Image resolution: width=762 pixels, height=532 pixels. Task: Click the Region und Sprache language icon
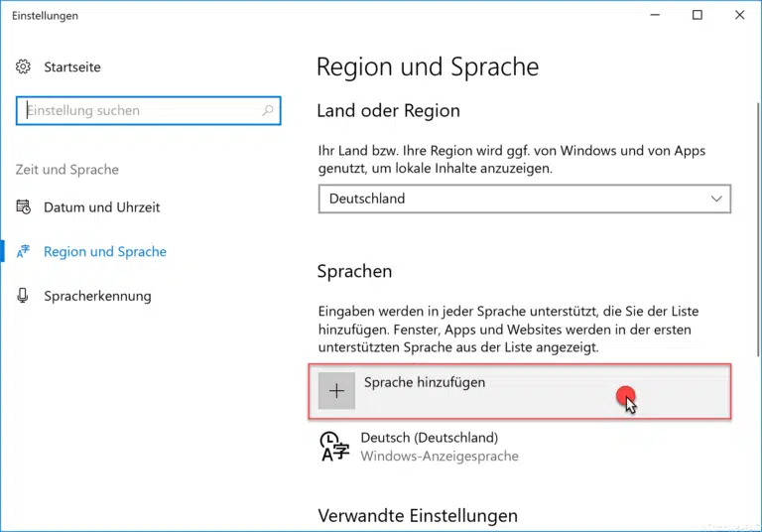coord(24,252)
